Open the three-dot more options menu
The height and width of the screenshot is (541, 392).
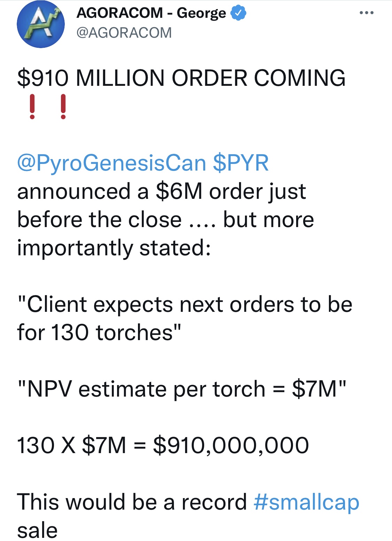367,13
